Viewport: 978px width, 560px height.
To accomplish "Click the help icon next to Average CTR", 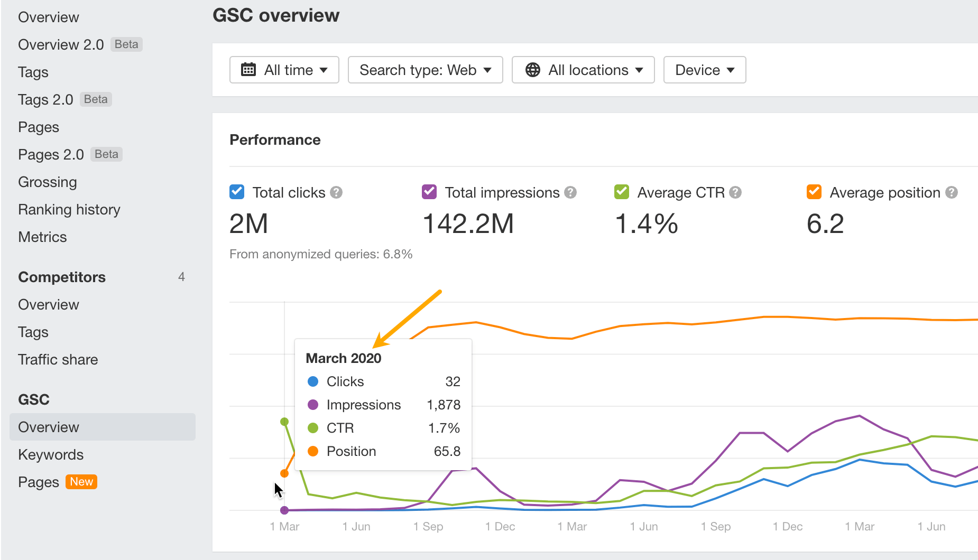I will tap(736, 192).
